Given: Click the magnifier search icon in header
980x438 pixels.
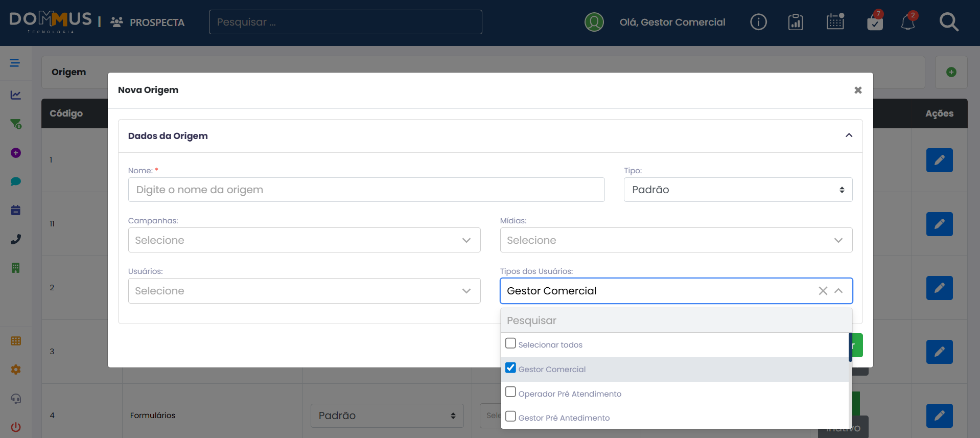Looking at the screenshot, I should click(x=948, y=22).
